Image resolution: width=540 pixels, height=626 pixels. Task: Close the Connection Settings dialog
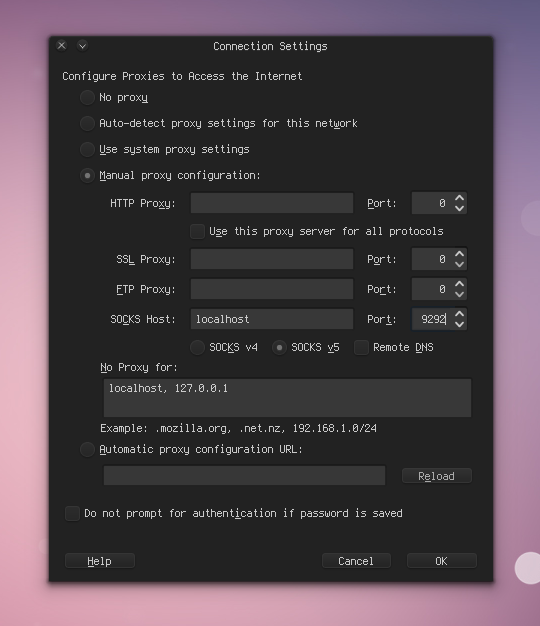61,46
